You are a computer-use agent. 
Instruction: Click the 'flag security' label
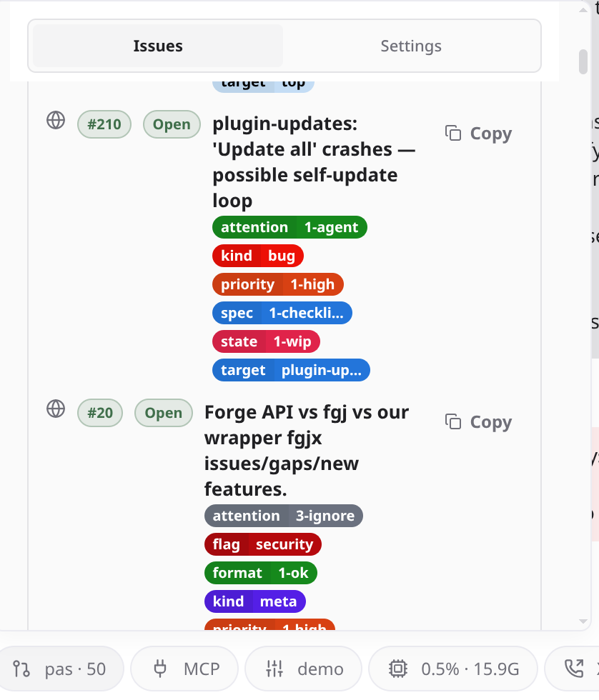(x=262, y=544)
